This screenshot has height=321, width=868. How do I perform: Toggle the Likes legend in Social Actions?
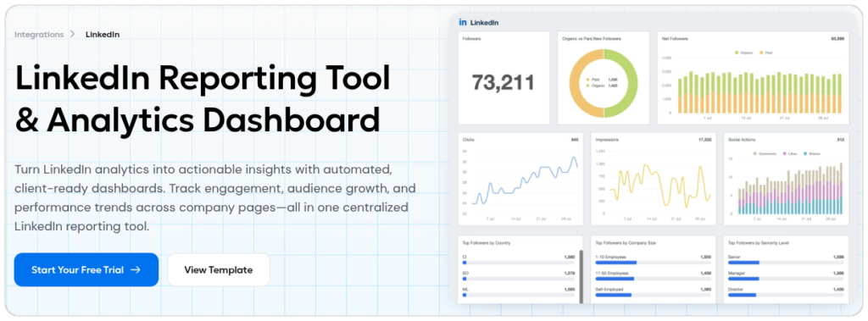point(790,153)
